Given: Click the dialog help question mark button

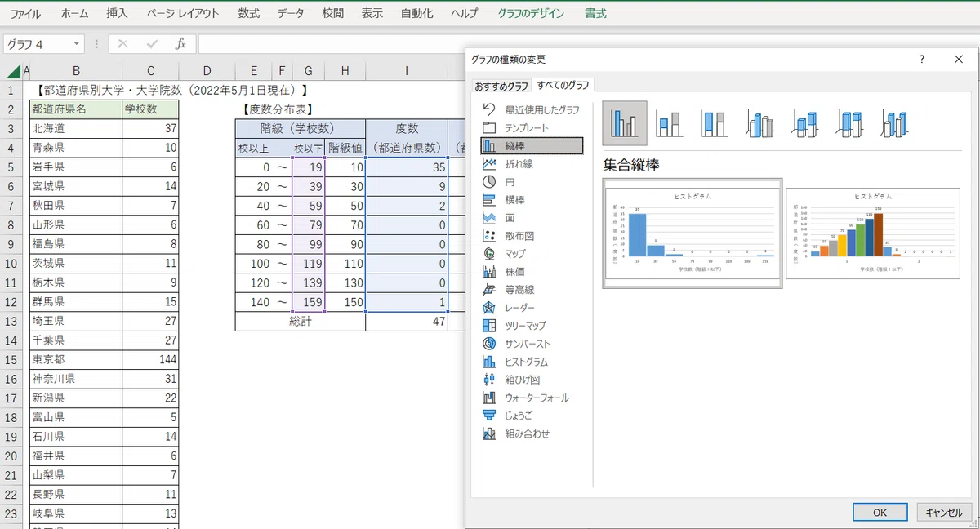Looking at the screenshot, I should click(922, 59).
